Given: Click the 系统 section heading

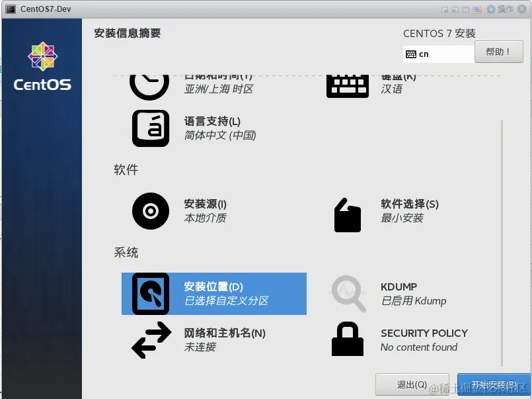Looking at the screenshot, I should pyautogui.click(x=126, y=253).
